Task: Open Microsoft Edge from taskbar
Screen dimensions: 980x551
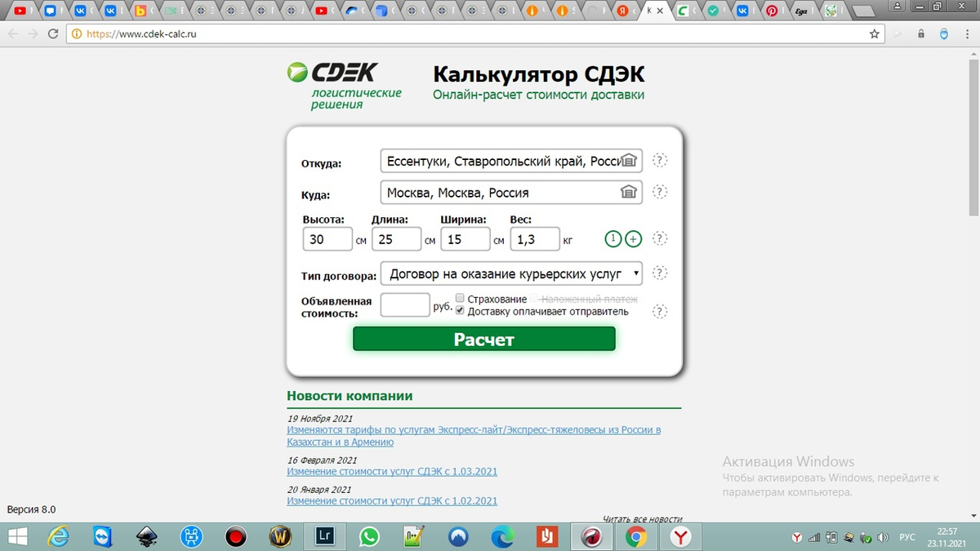Action: (502, 536)
